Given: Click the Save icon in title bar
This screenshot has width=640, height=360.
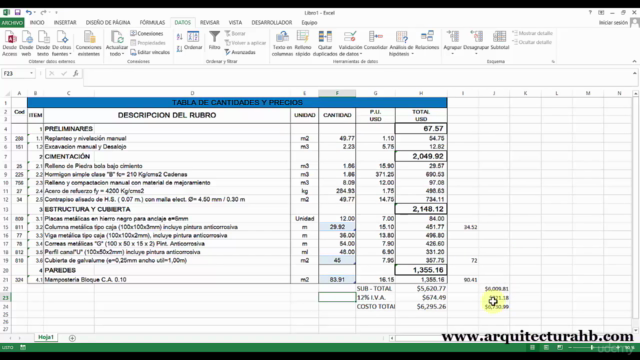Looking at the screenshot, I should pos(18,13).
